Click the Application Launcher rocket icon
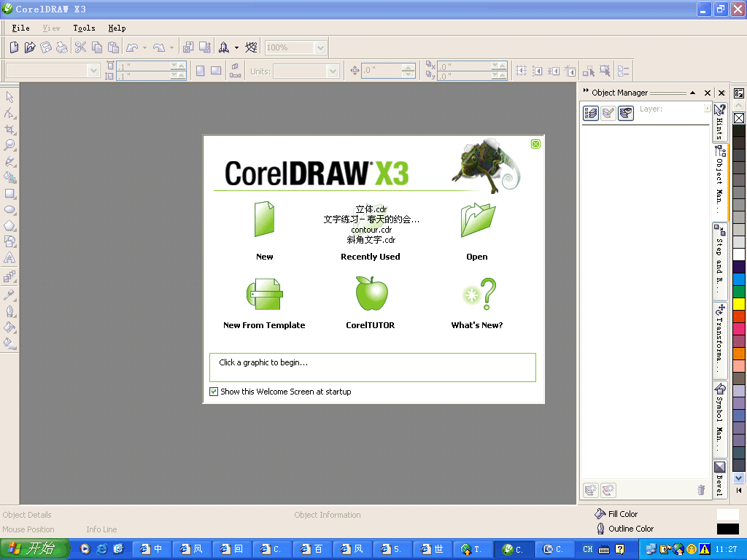The height and width of the screenshot is (560, 747). coord(224,47)
